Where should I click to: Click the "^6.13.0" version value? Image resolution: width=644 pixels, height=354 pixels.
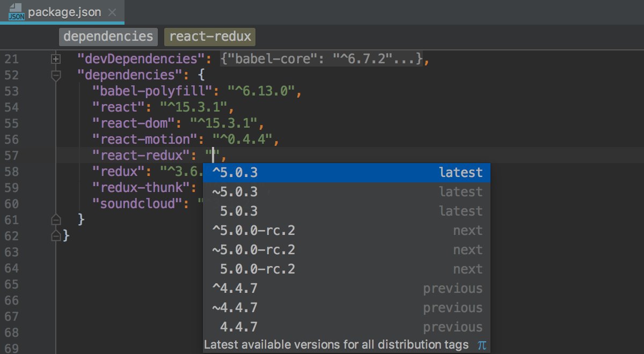click(262, 91)
